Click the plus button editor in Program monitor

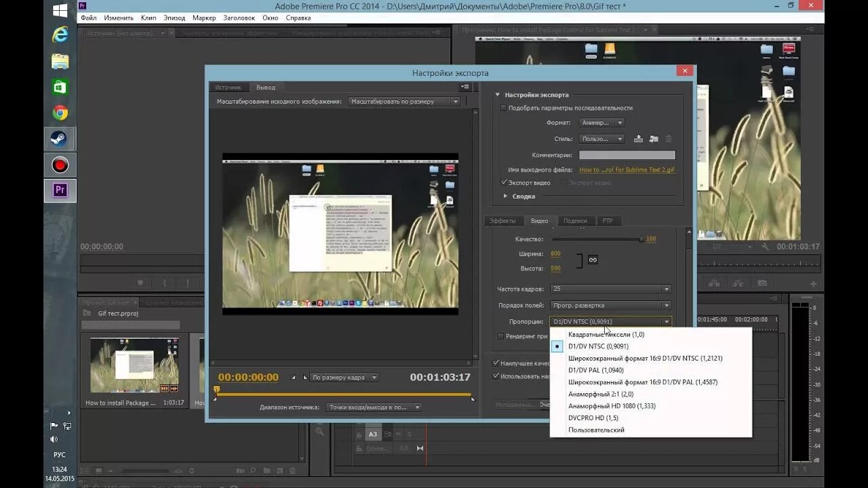pyautogui.click(x=814, y=284)
